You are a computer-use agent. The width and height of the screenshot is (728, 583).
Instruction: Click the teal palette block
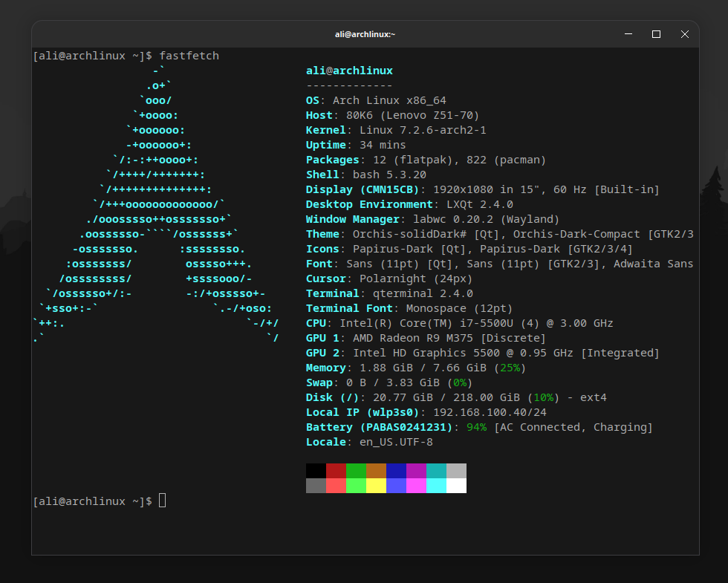pos(437,471)
